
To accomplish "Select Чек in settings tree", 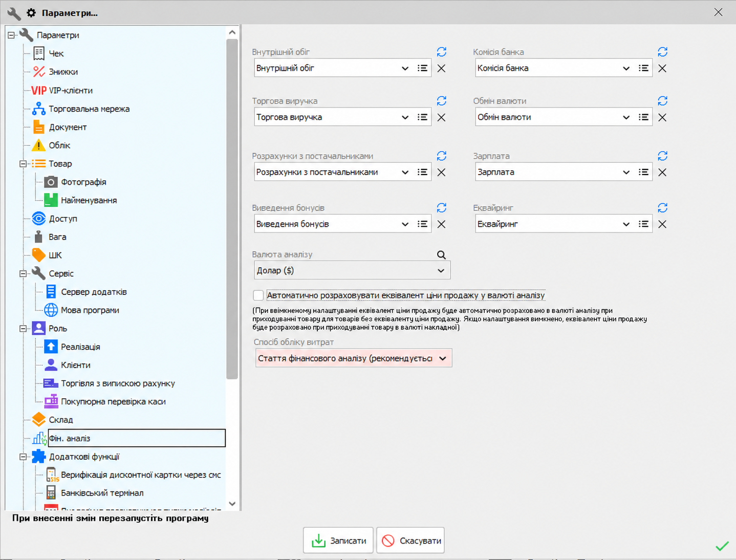I will click(x=56, y=53).
